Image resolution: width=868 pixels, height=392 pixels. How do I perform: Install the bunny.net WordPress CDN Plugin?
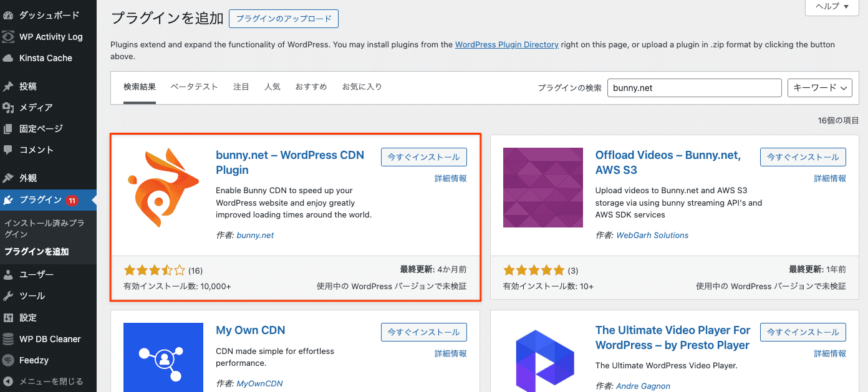coord(423,156)
